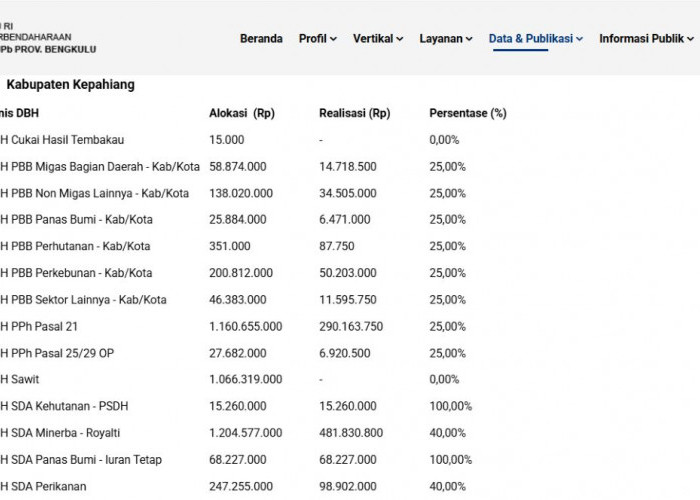
Task: Click the 100,00% for SDA Kehutanan - PSDH
Action: tap(450, 406)
